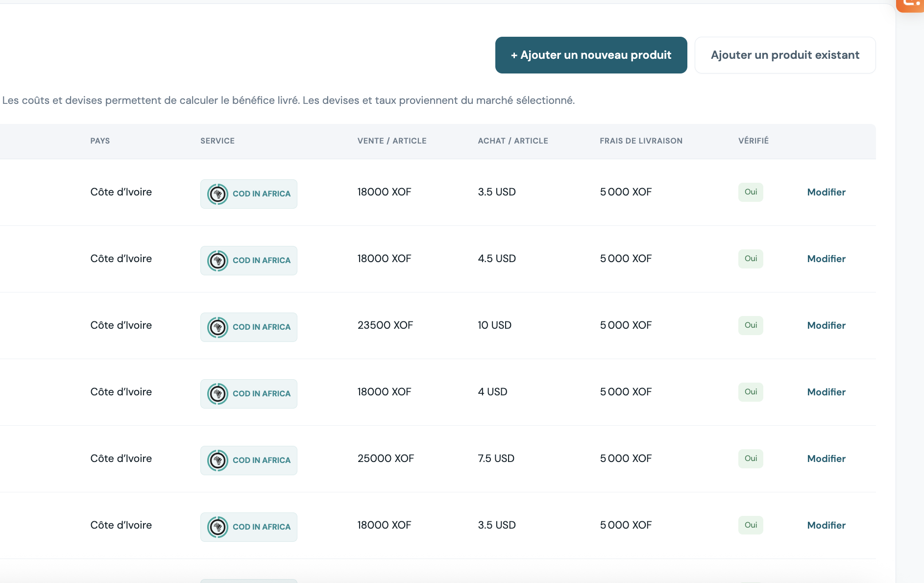This screenshot has height=583, width=924.
Task: Click the 4 USD purchase cost
Action: tap(492, 392)
